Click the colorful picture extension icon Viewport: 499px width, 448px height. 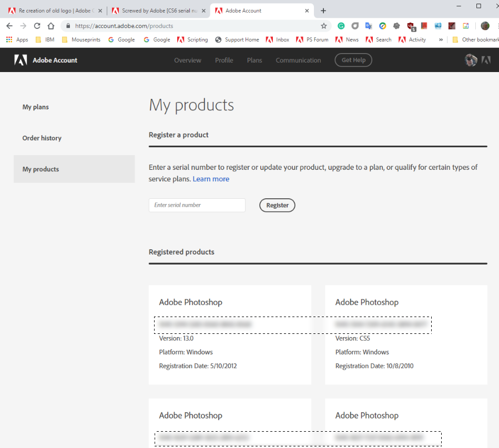click(465, 26)
